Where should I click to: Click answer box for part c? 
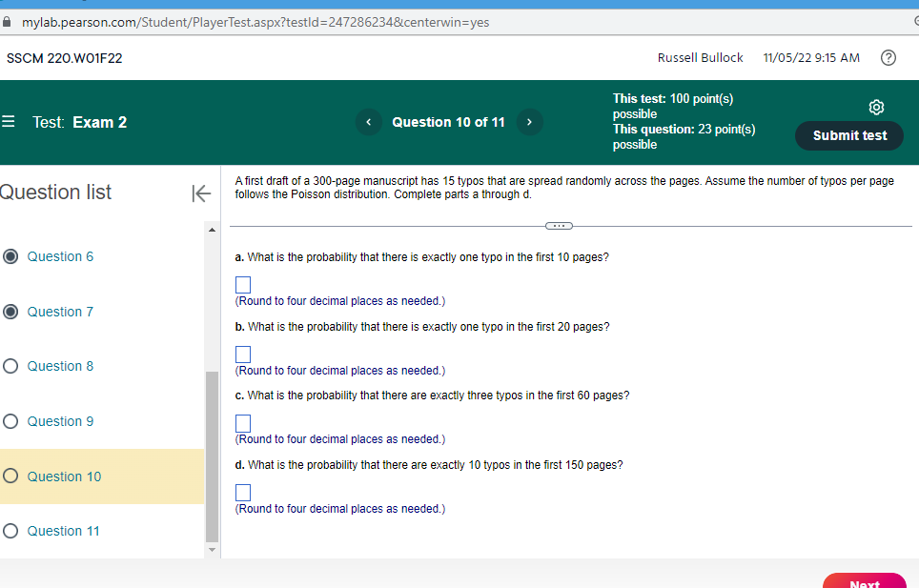[x=243, y=423]
